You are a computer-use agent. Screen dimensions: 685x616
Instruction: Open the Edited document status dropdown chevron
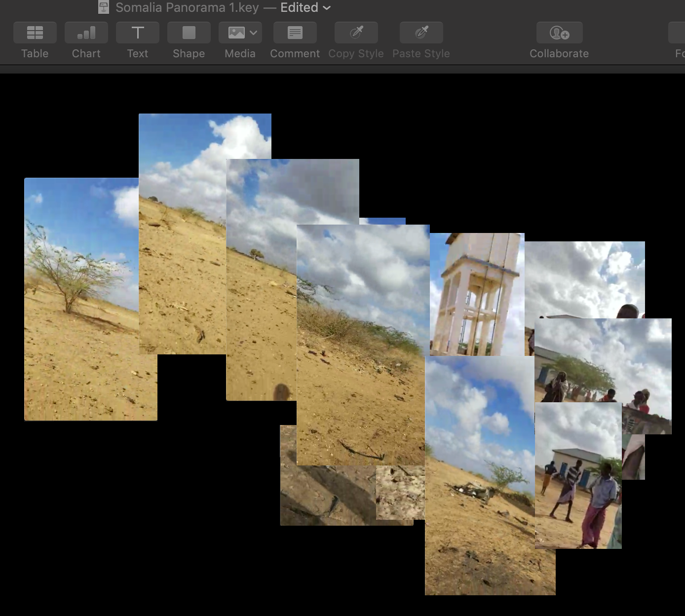pyautogui.click(x=327, y=8)
